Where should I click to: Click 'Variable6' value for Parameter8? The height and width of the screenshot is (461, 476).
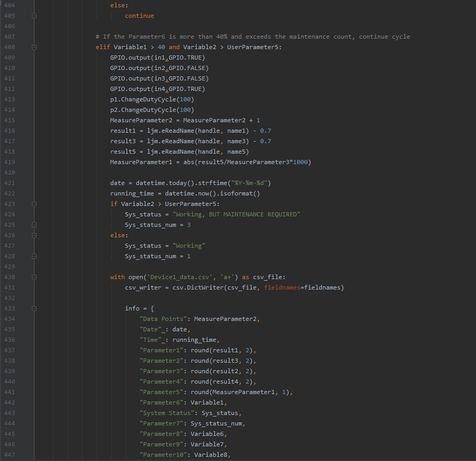coord(207,434)
